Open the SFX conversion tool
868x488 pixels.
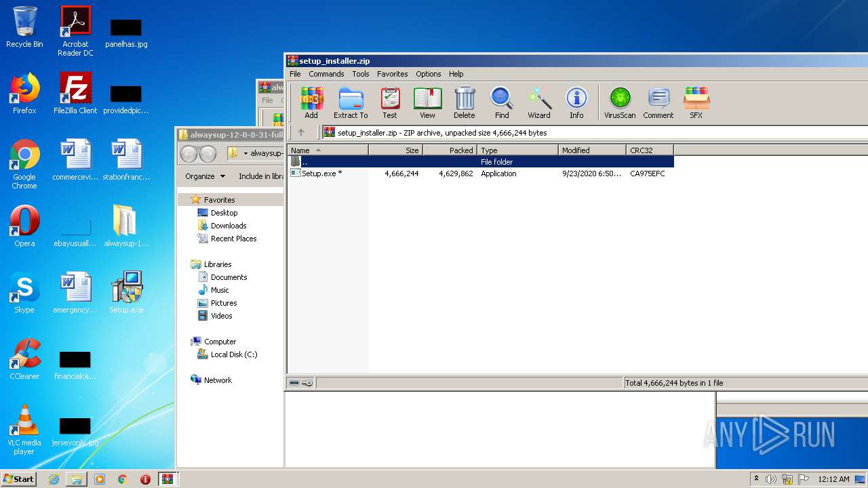pos(696,103)
